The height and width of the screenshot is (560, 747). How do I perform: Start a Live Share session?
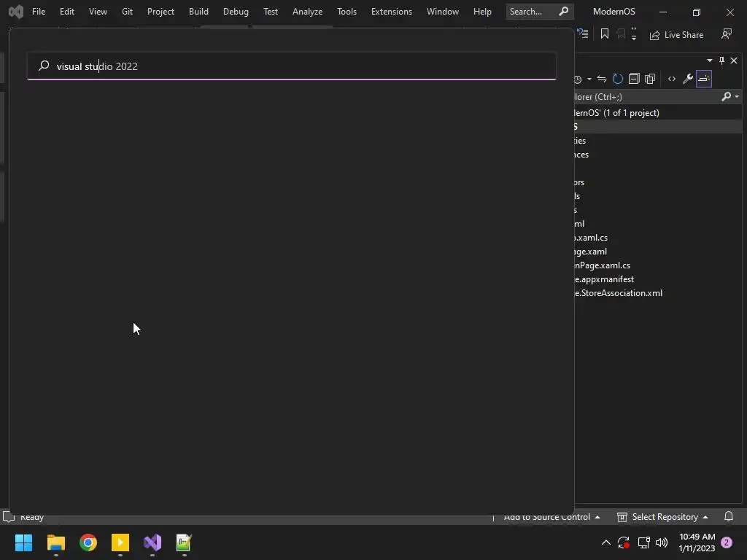click(676, 35)
